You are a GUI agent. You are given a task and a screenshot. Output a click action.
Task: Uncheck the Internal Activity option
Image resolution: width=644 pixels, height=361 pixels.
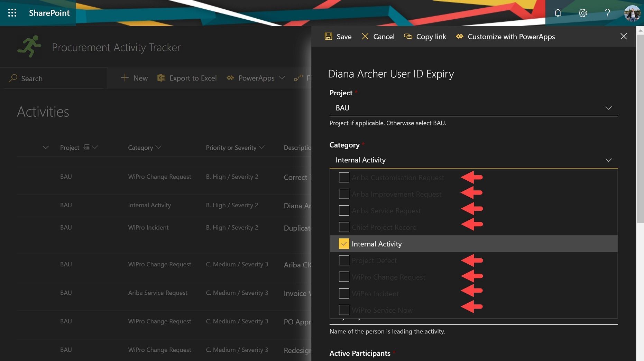click(x=344, y=244)
